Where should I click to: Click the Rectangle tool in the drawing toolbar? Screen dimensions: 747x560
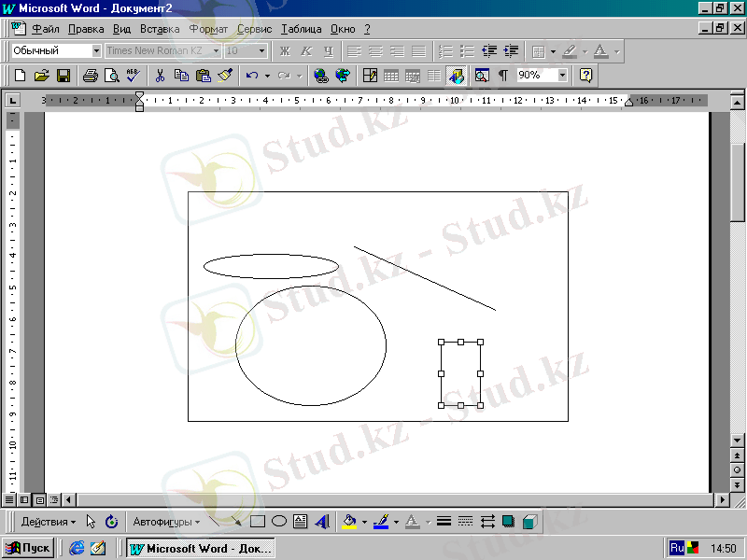[x=259, y=522]
